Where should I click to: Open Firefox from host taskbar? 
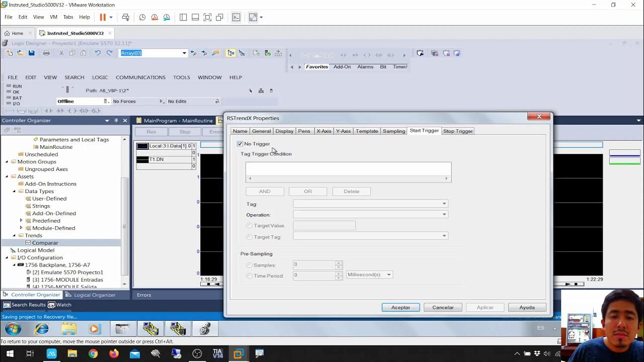[114, 353]
